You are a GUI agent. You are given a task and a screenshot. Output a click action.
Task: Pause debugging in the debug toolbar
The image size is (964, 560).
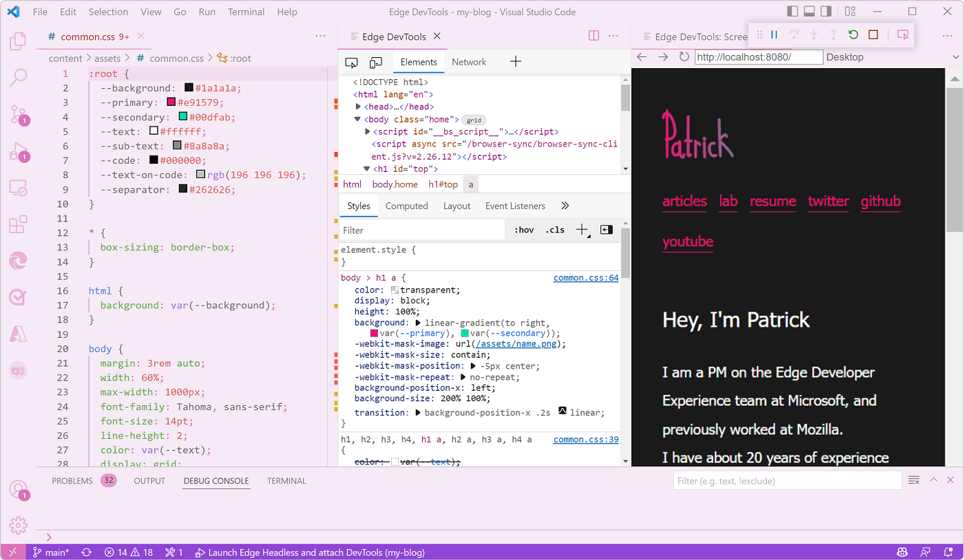pos(775,34)
